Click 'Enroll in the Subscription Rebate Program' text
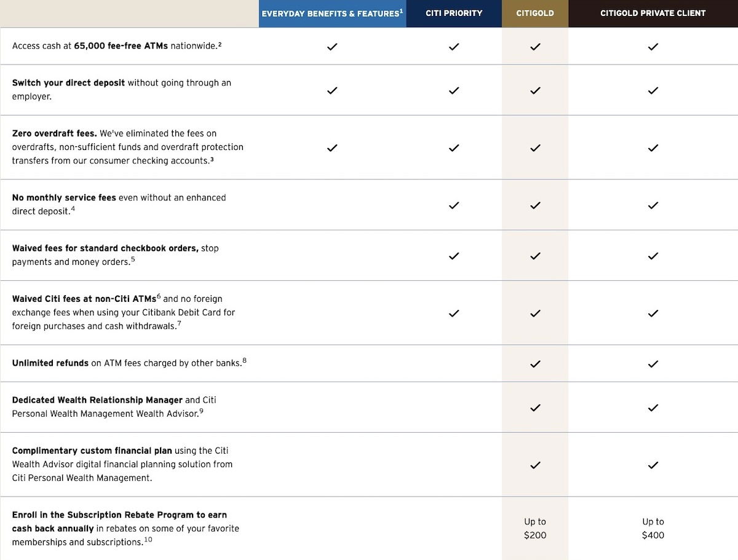The width and height of the screenshot is (738, 560). point(103,515)
